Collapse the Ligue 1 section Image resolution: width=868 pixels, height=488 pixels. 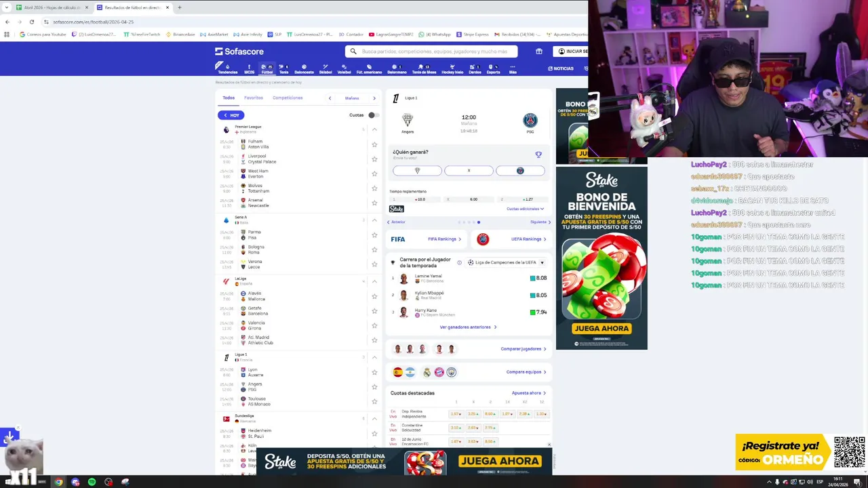[x=374, y=357]
